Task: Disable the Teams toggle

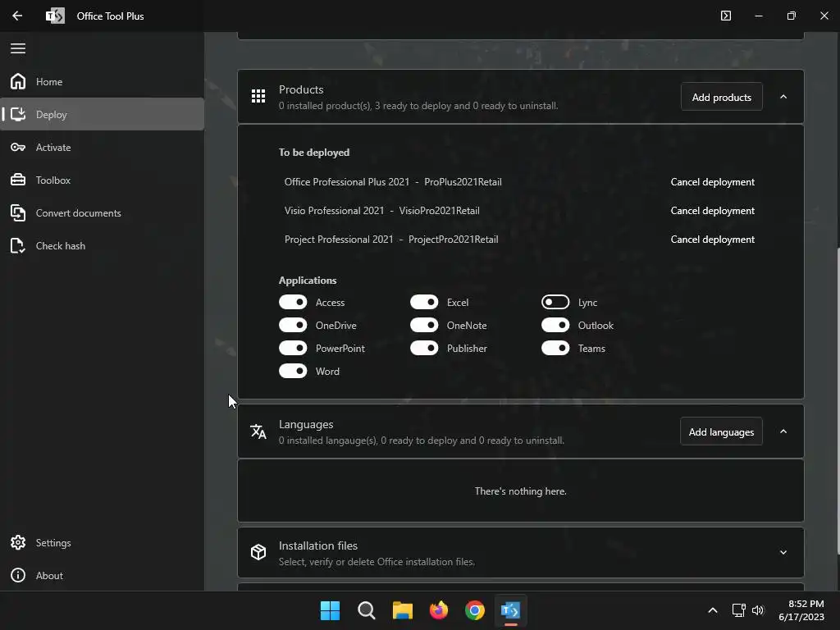Action: (x=555, y=348)
